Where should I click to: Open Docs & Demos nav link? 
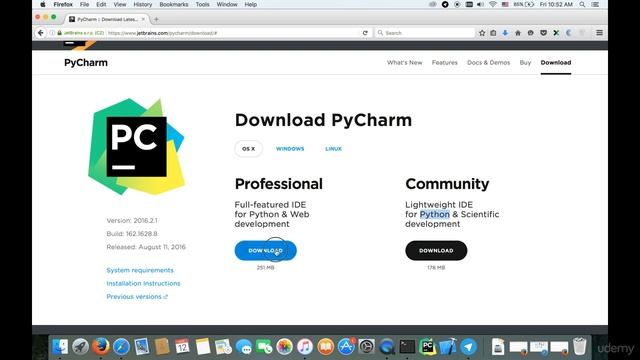(489, 62)
